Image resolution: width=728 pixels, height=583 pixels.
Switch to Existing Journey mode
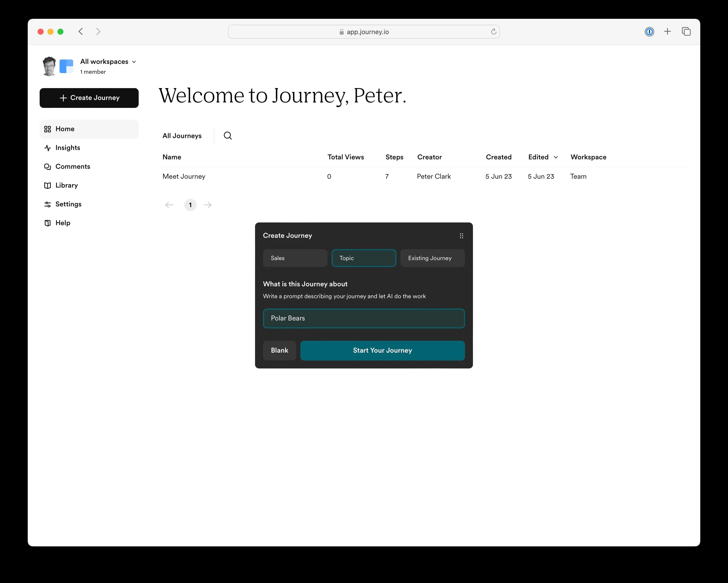[432, 258]
